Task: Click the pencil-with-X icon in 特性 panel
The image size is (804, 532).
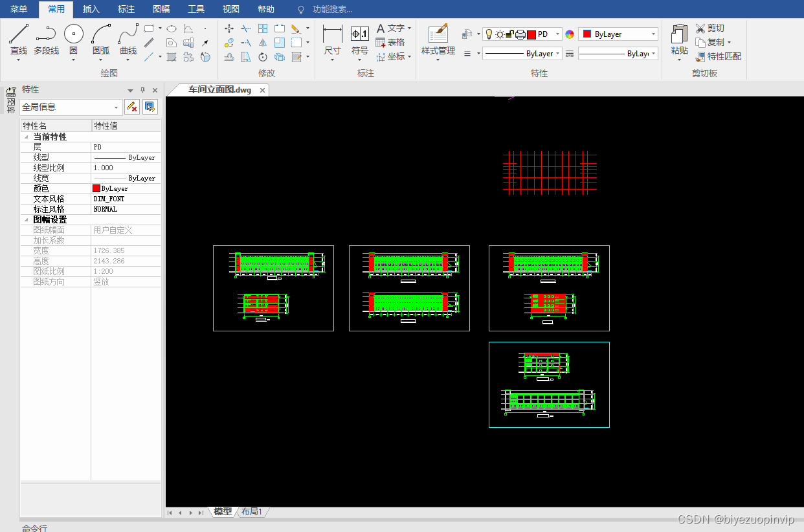Action: click(x=132, y=107)
